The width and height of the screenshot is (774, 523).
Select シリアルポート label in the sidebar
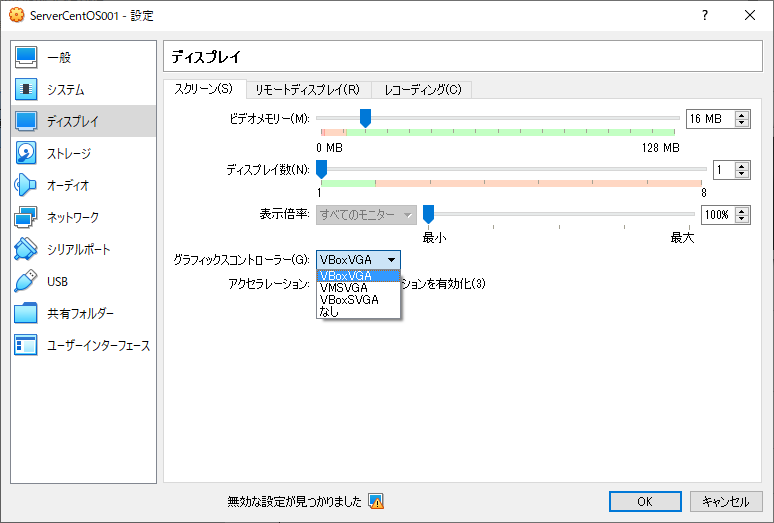[x=78, y=250]
